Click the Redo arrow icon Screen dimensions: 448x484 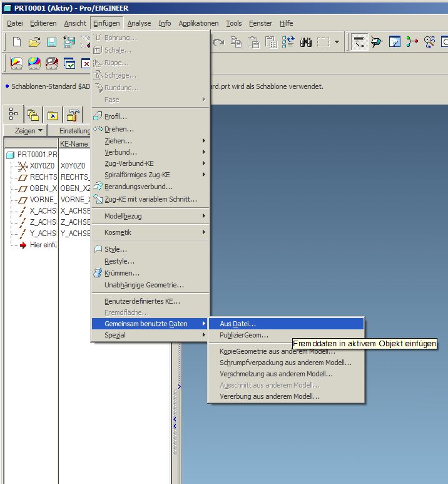[x=219, y=42]
